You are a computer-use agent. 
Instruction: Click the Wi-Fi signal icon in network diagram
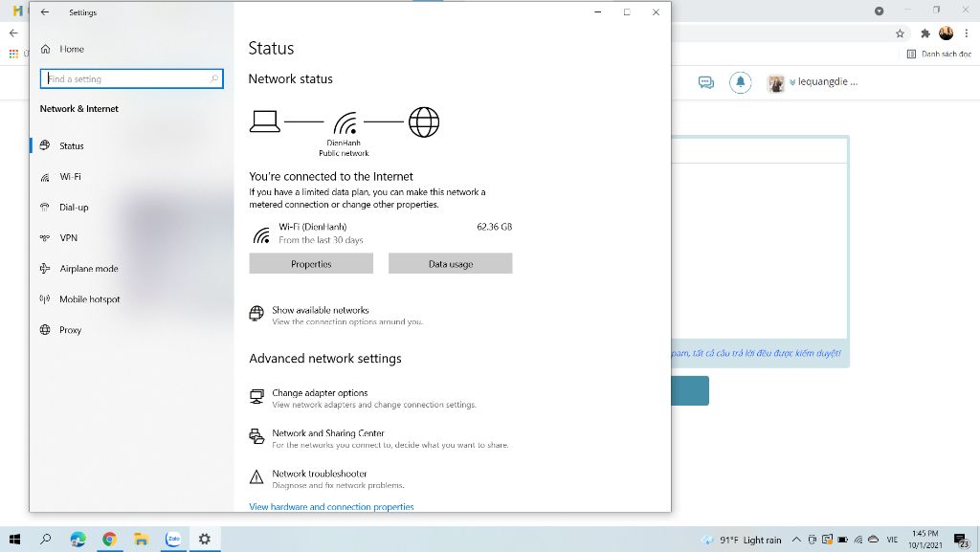[345, 123]
